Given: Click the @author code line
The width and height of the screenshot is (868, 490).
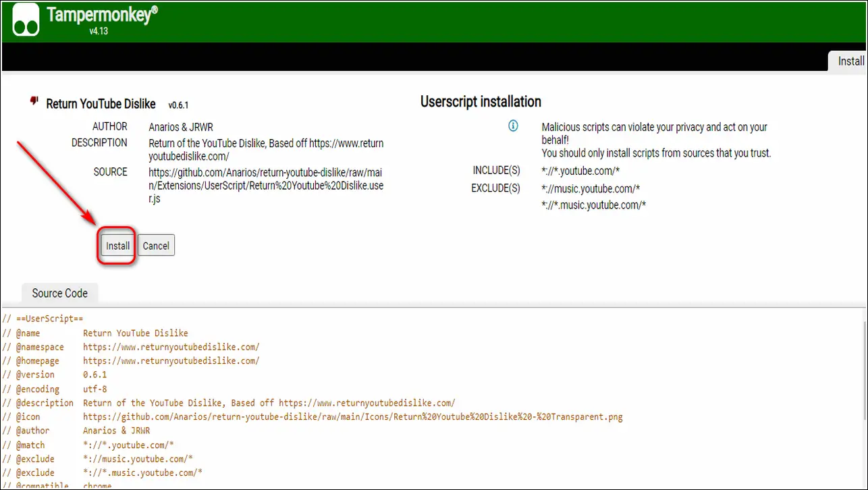Looking at the screenshot, I should [x=76, y=431].
